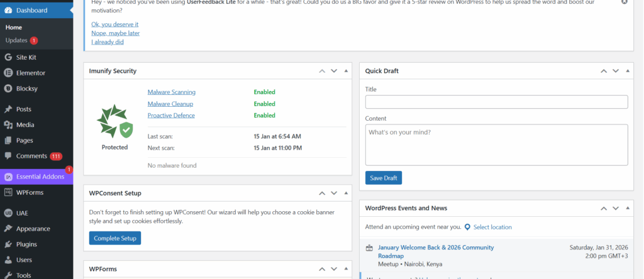Collapse the WPForms dashboard panel

coord(346,269)
